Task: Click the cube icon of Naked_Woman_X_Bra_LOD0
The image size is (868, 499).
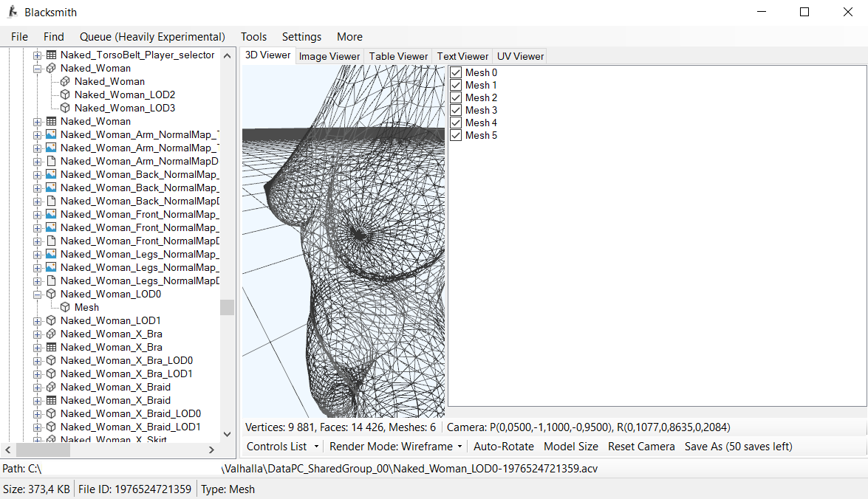Action: click(51, 360)
